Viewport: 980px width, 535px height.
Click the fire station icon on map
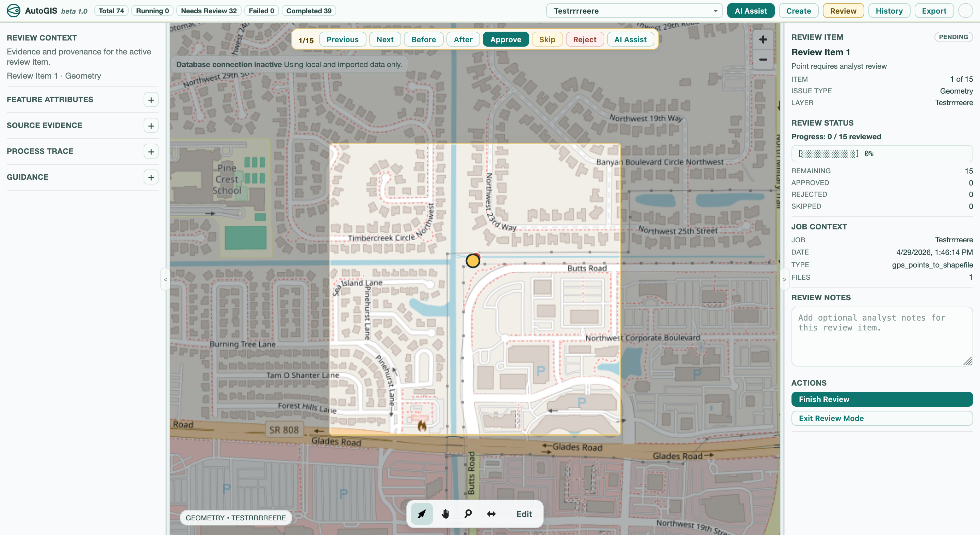tap(422, 425)
